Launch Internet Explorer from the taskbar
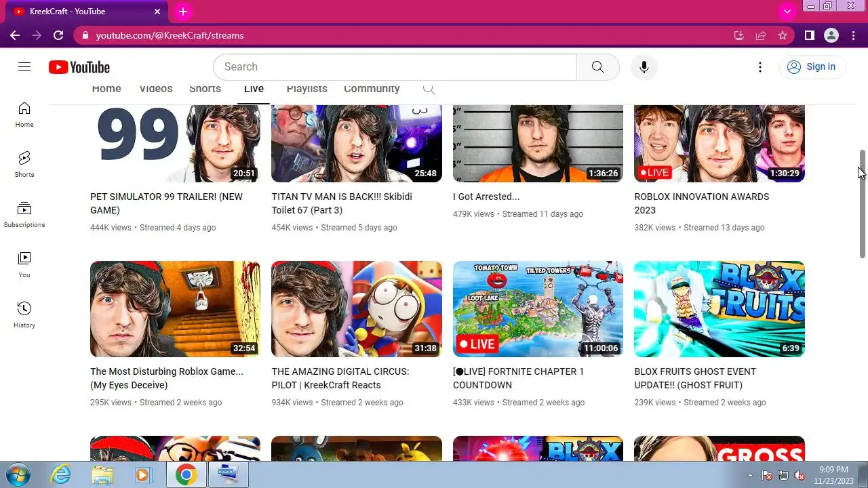Screen dimensions: 868x488 coord(61,475)
